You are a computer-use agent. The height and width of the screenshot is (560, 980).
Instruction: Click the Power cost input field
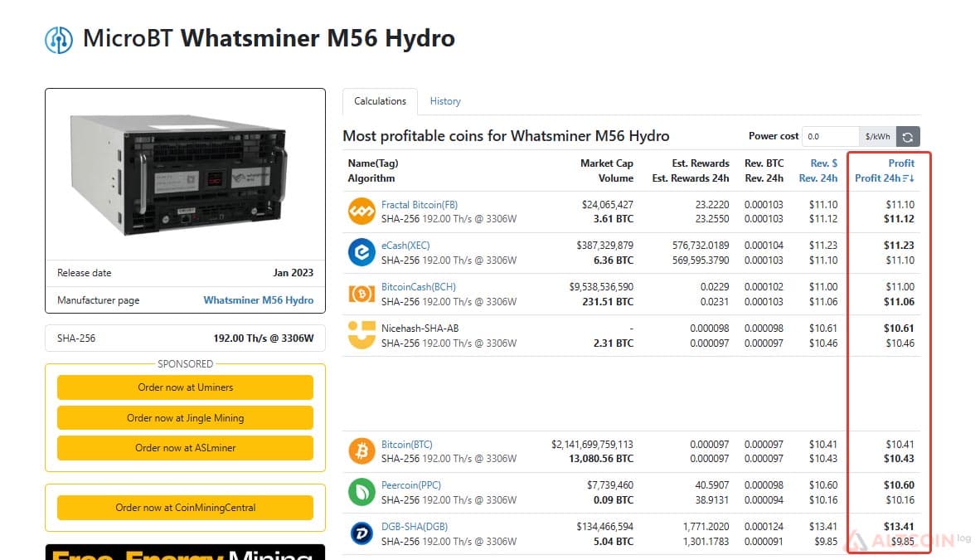[x=831, y=136]
